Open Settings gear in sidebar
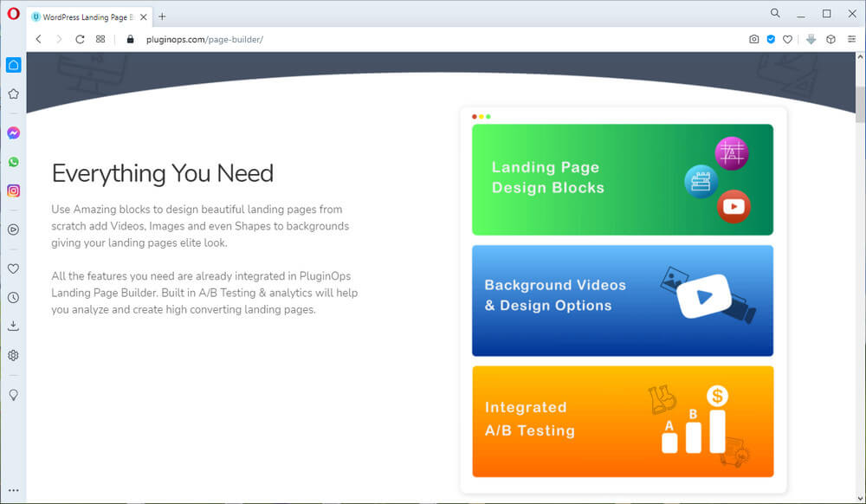 point(13,356)
